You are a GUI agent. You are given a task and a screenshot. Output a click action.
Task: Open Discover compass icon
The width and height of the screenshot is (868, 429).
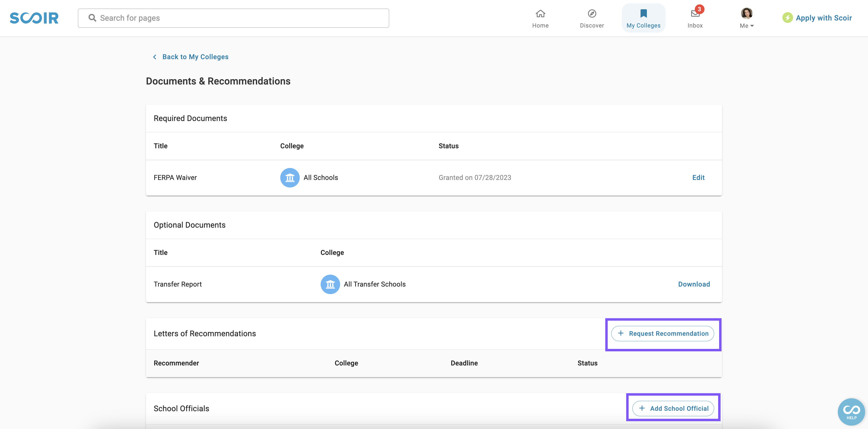pos(592,14)
